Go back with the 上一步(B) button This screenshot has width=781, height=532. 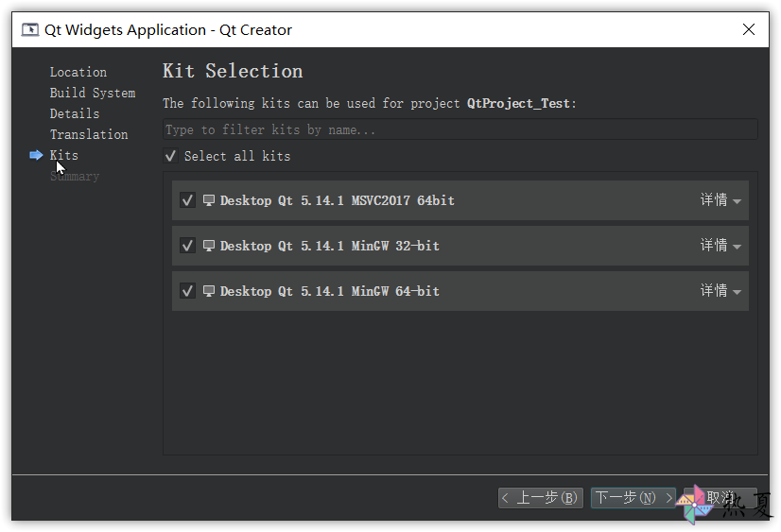pos(541,498)
